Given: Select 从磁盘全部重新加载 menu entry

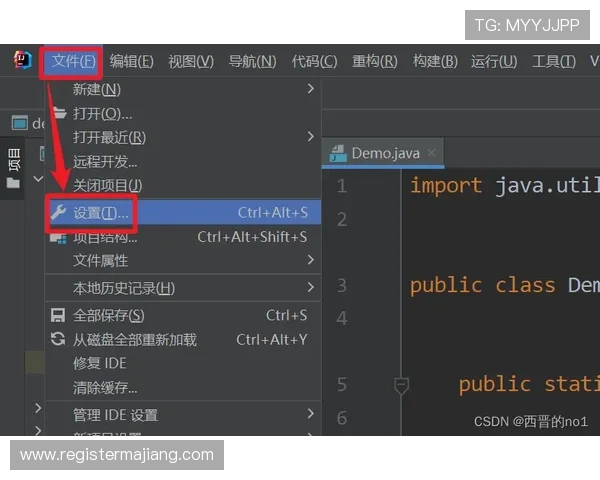Looking at the screenshot, I should coord(183,340).
